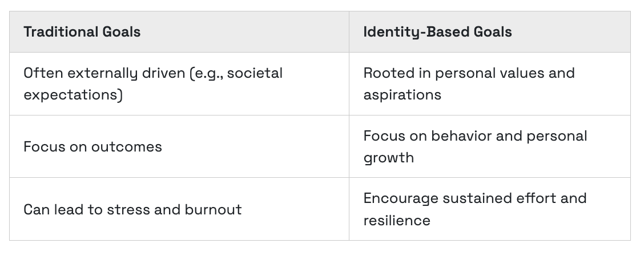This screenshot has height=255, width=644.
Task: Click the Focus on outcomes cell
Action: 179,147
